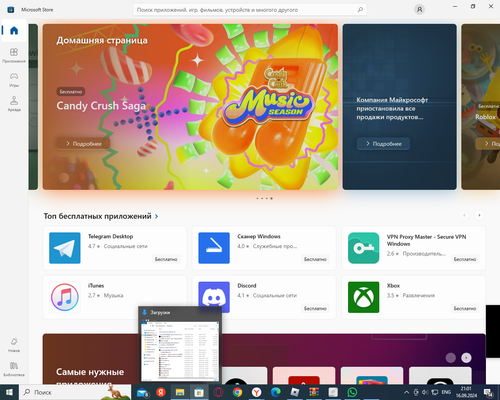Image resolution: width=500 pixels, height=400 pixels.
Task: Open Candy Crush Saga details button
Action: click(x=83, y=144)
